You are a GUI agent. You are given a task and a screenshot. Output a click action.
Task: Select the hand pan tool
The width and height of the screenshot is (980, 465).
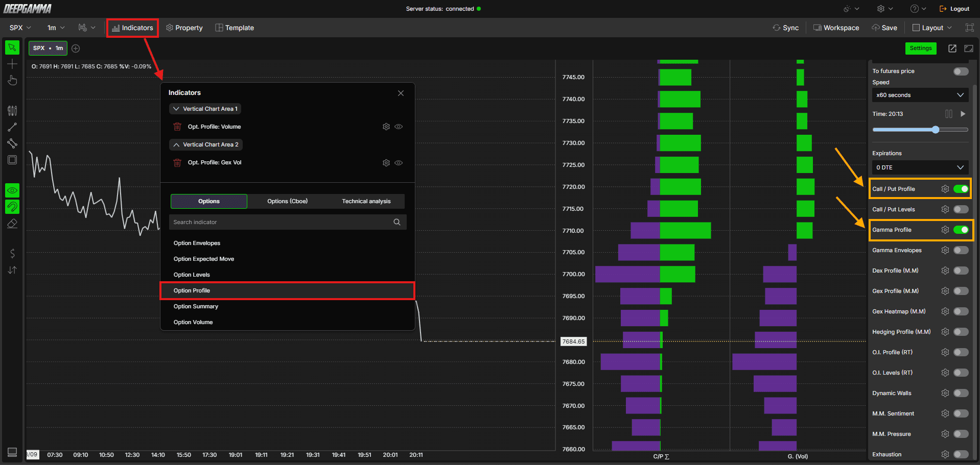[x=12, y=80]
